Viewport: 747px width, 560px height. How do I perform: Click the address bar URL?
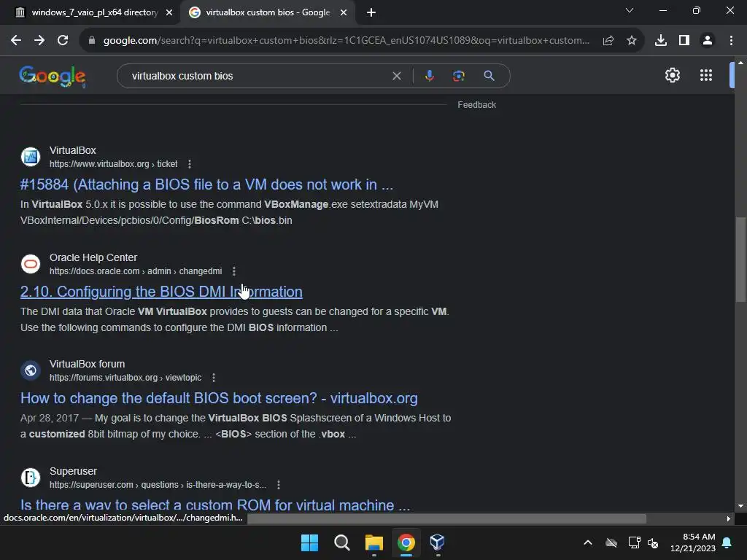coord(347,41)
